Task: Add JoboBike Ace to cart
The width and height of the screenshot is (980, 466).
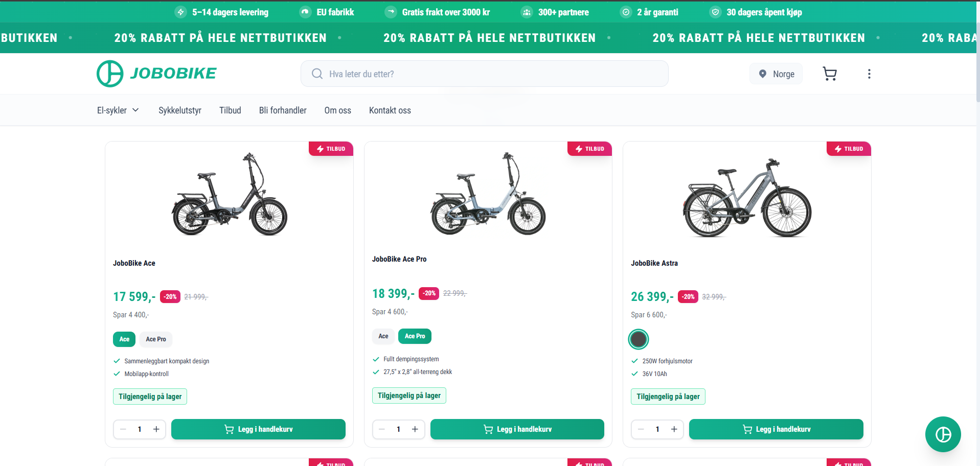Action: click(258, 429)
